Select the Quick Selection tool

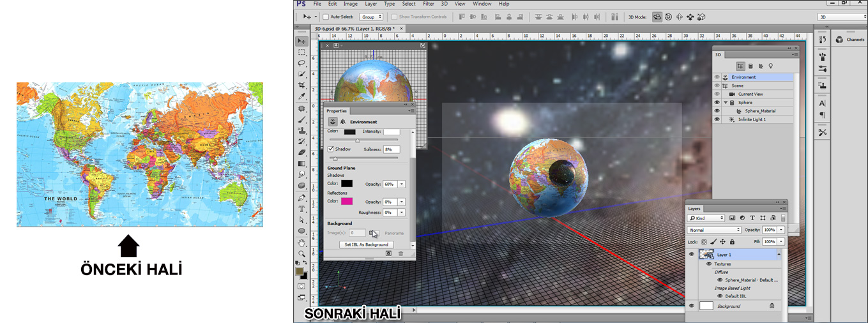tap(302, 74)
